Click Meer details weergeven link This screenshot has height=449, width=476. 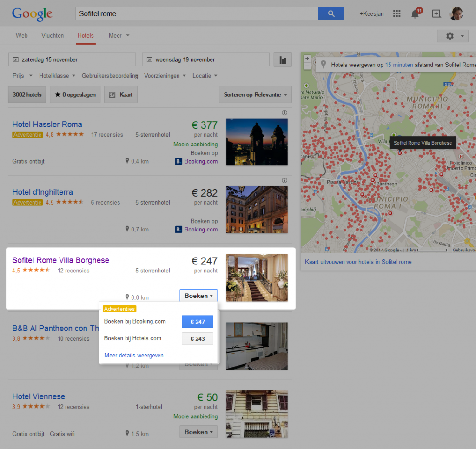click(134, 355)
